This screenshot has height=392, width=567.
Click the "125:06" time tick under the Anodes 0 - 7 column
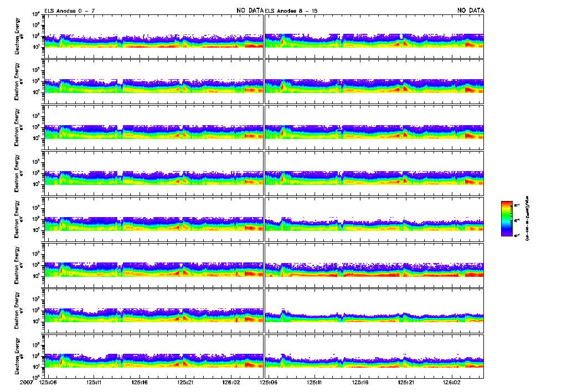(48, 382)
